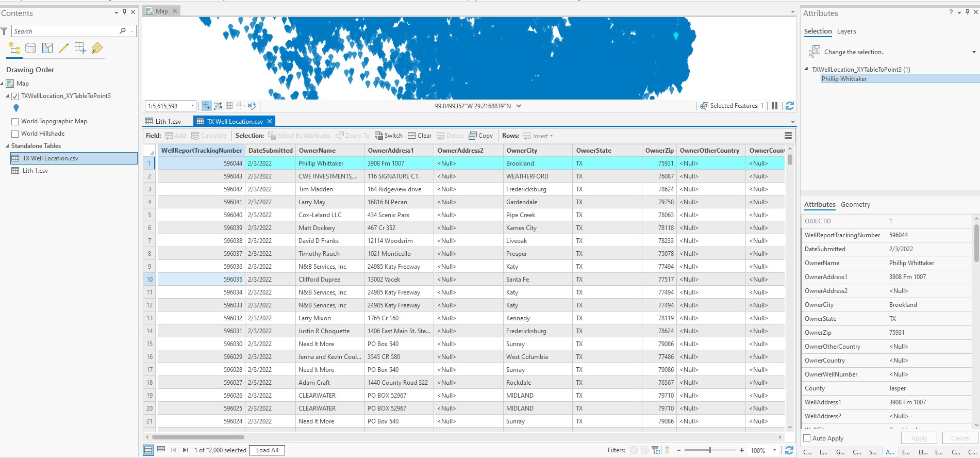Switch to the Geometry tab
This screenshot has height=458, width=980.
(855, 204)
